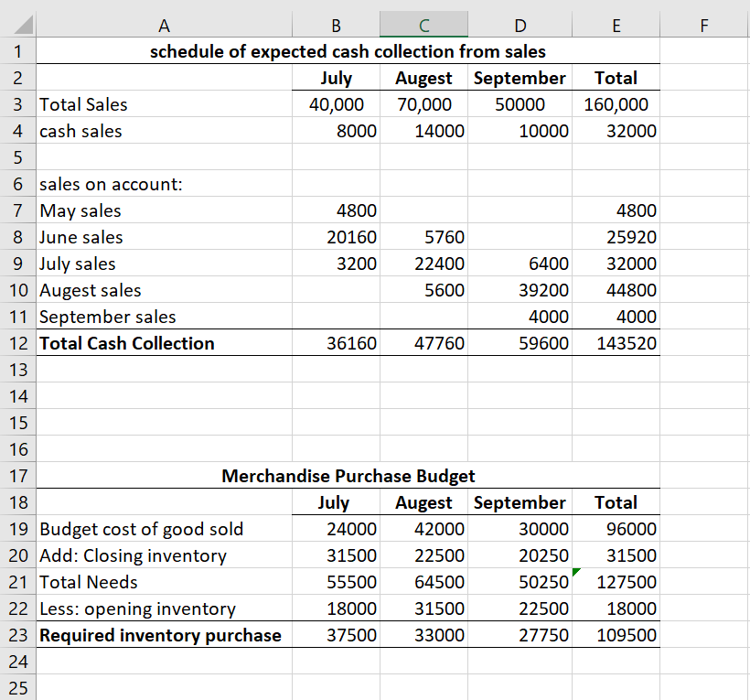Click the 109500 total purchase cell
The height and width of the screenshot is (700, 750).
click(616, 635)
